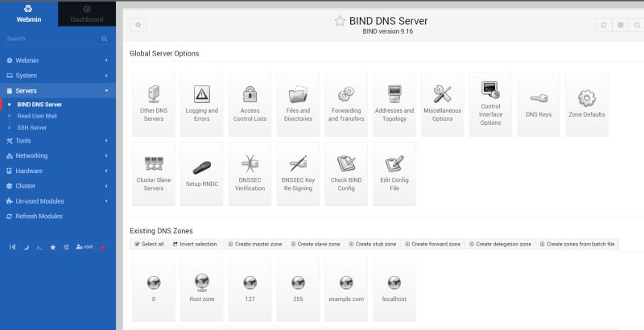Expand the Un-used Modules category

click(58, 201)
